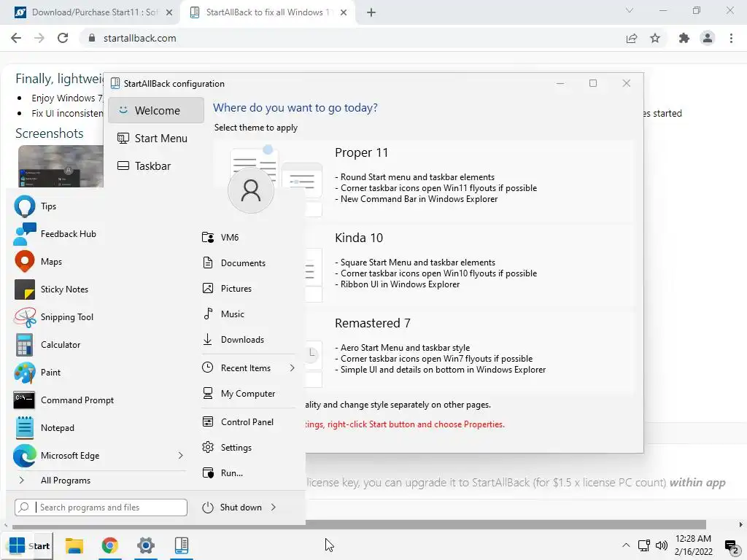Open Chrome profile avatar
The image size is (747, 560).
click(708, 38)
